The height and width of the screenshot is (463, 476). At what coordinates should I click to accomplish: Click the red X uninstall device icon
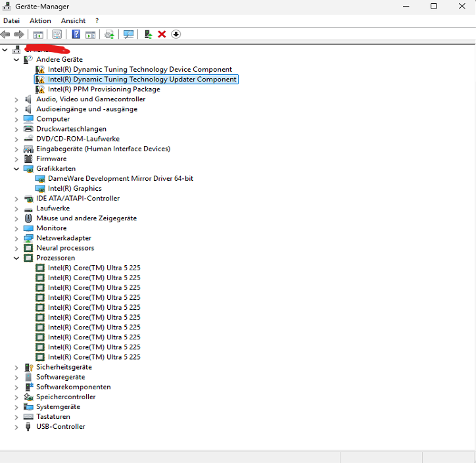(x=162, y=34)
